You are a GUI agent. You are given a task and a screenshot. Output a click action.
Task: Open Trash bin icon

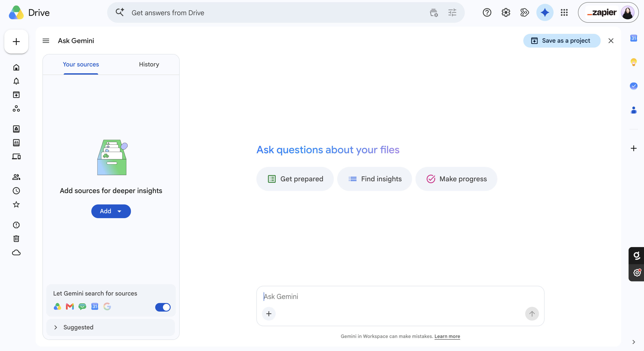pyautogui.click(x=16, y=239)
